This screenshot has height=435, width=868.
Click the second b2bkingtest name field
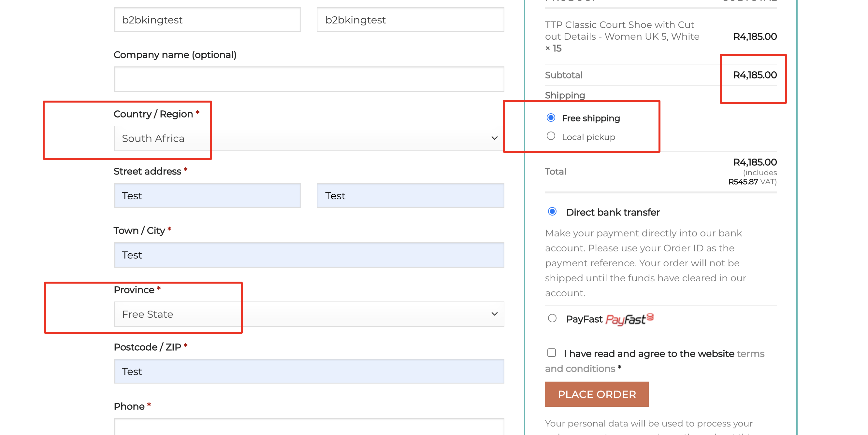(x=411, y=20)
